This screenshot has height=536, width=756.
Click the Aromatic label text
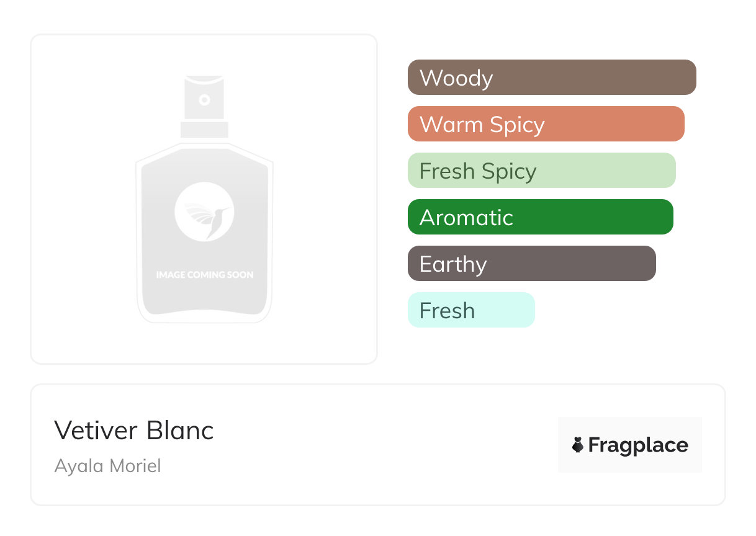466,218
